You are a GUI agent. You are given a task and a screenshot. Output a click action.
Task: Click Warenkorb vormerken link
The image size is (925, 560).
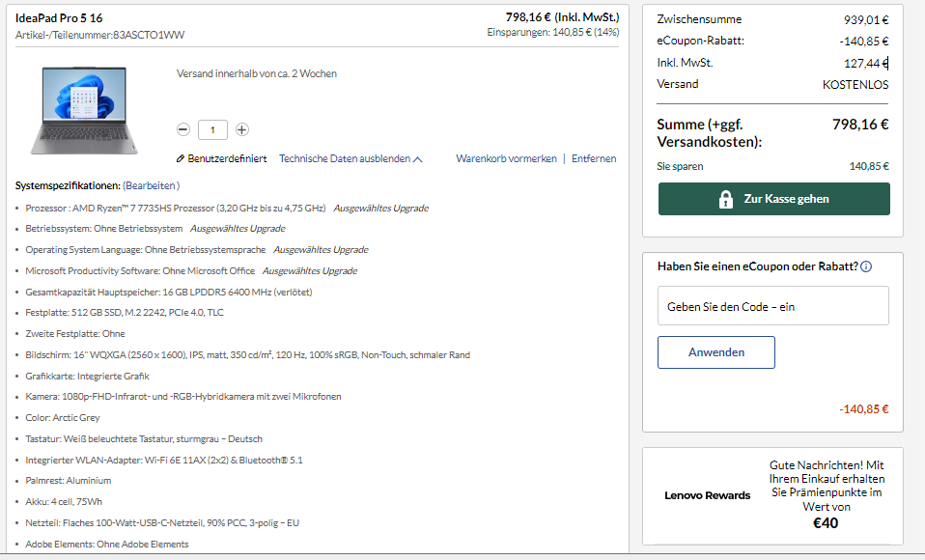tap(506, 158)
